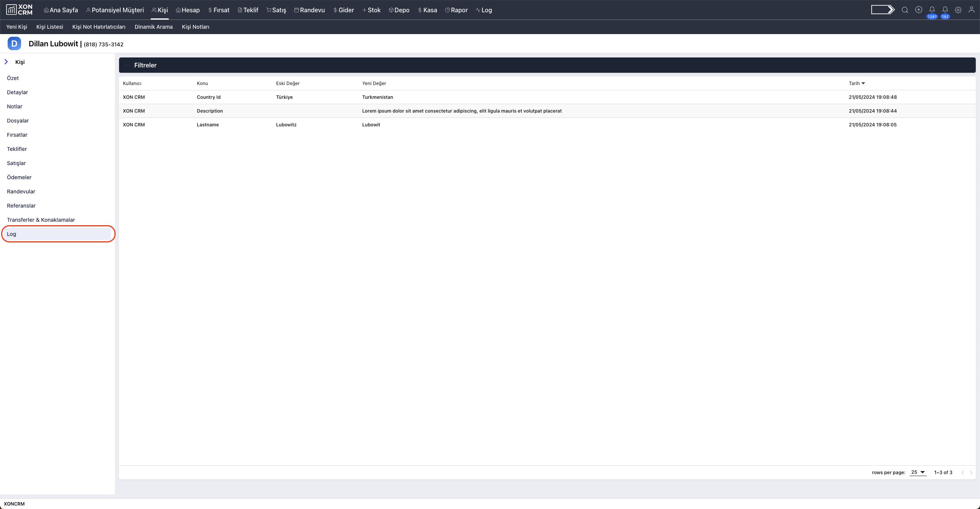The width and height of the screenshot is (980, 509).
Task: Open Randevu menu
Action: (309, 10)
